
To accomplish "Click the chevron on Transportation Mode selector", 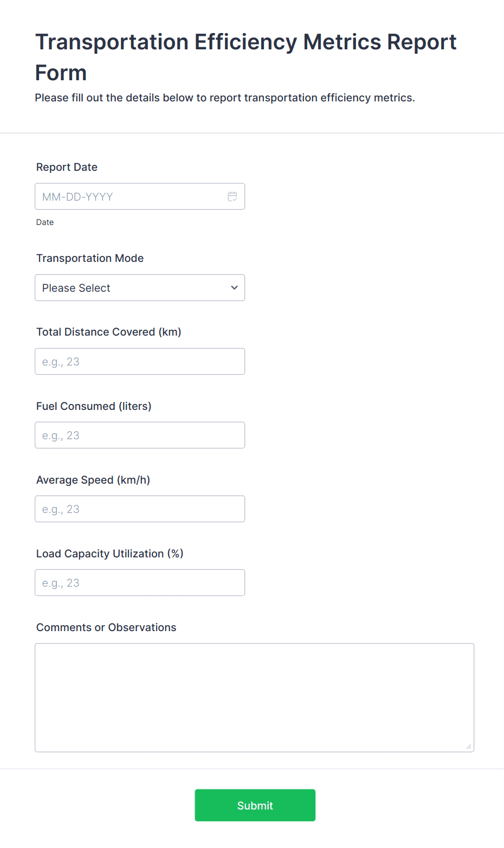I will (x=234, y=287).
